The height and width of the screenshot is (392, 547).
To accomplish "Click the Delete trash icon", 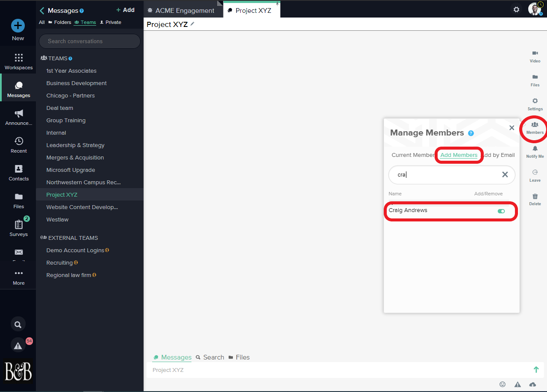I will 535,196.
